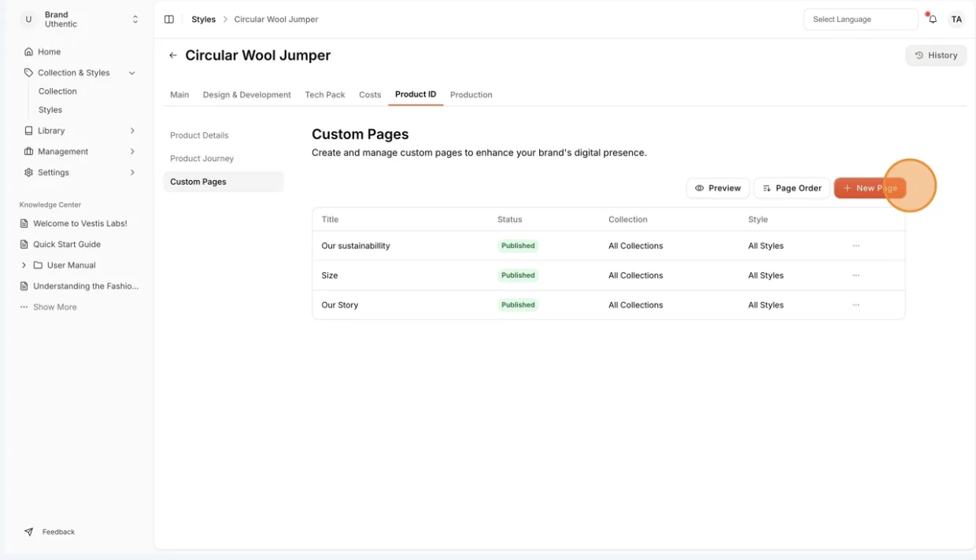Click the Collection column header
This screenshot has width=976, height=560.
628,219
